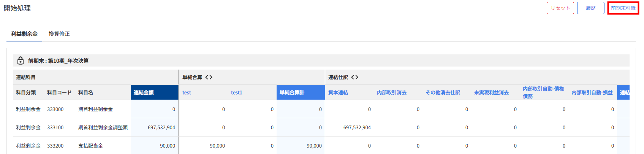The width and height of the screenshot is (644, 154).
Task: Click the 90,000 value under test column
Action: (x=217, y=146)
